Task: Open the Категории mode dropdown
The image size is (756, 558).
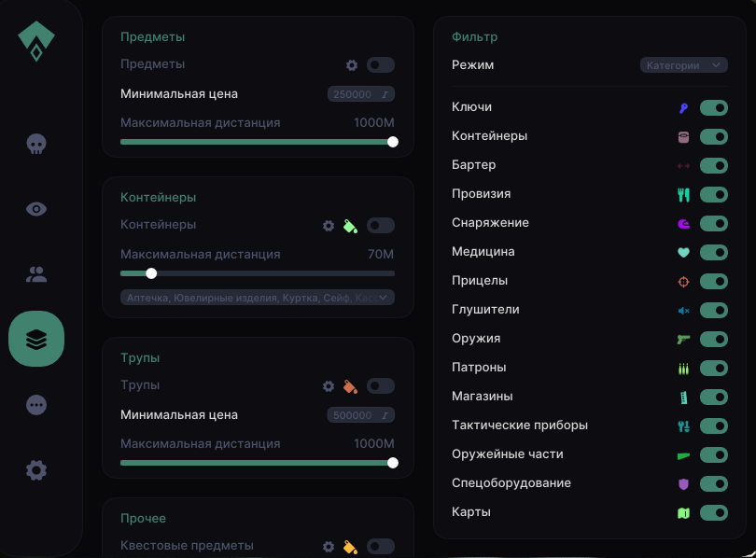Action: [x=684, y=64]
